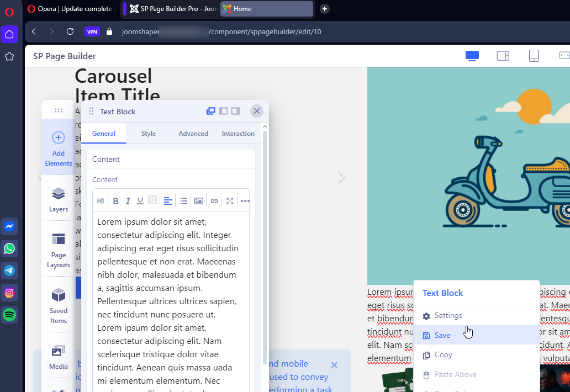Click Add Elements in the sidebar

59,148
